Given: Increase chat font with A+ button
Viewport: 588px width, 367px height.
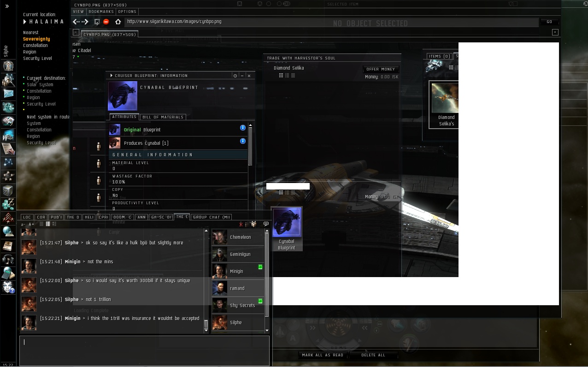Looking at the screenshot, I should [31, 224].
